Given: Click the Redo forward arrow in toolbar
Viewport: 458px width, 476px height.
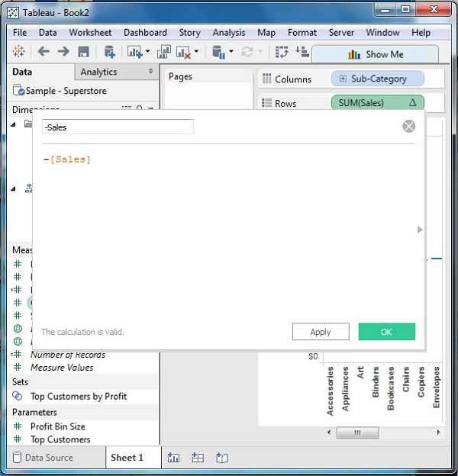Looking at the screenshot, I should (x=63, y=52).
